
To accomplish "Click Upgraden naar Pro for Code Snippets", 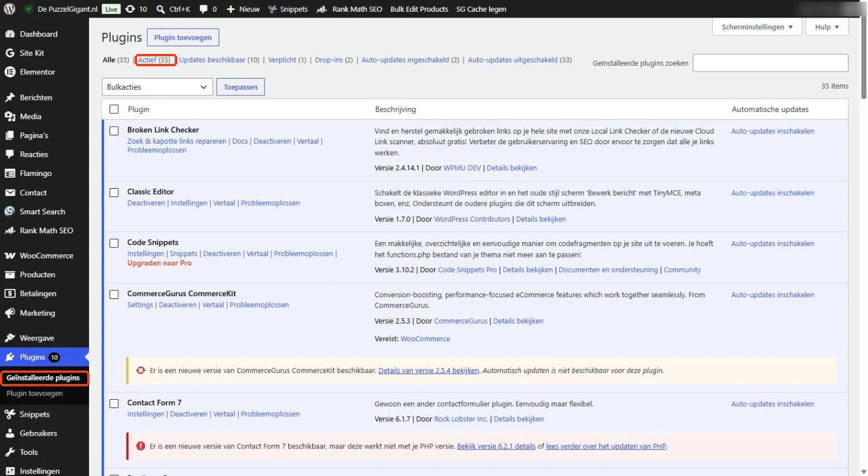I will click(x=159, y=263).
